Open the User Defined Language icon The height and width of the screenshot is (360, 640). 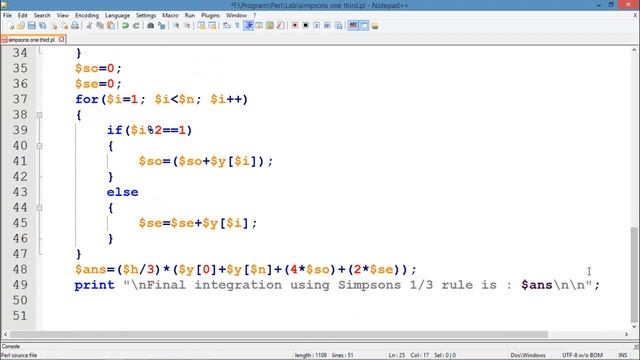tap(259, 26)
